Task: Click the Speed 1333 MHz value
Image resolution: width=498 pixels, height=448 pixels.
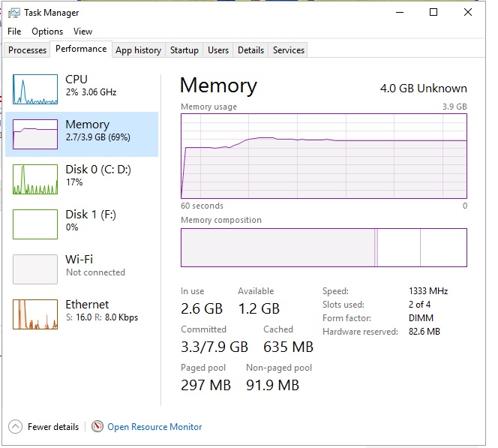Action: pyautogui.click(x=428, y=291)
